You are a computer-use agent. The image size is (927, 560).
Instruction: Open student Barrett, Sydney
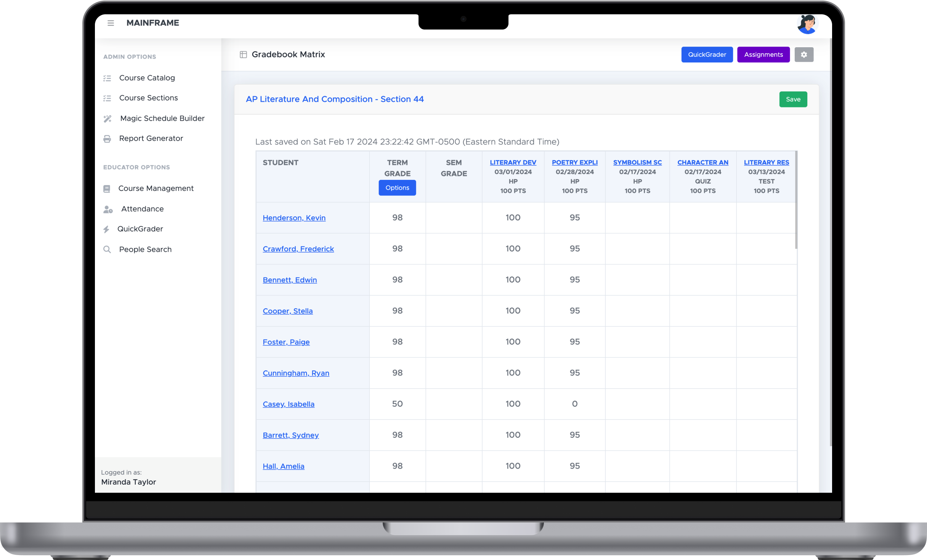[x=290, y=435]
